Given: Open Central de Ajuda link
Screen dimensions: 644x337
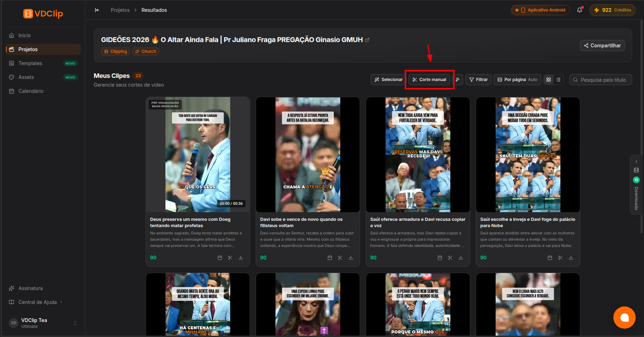Looking at the screenshot, I should click(43, 302).
